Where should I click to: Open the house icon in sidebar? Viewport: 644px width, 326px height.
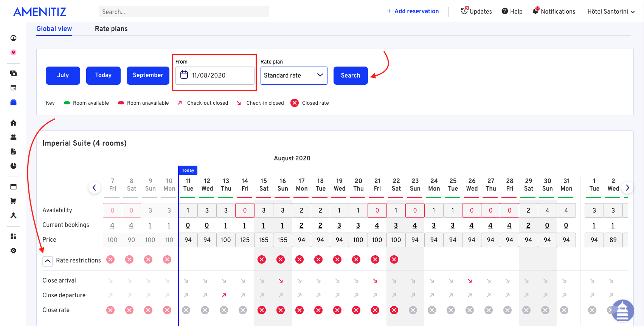click(x=14, y=123)
